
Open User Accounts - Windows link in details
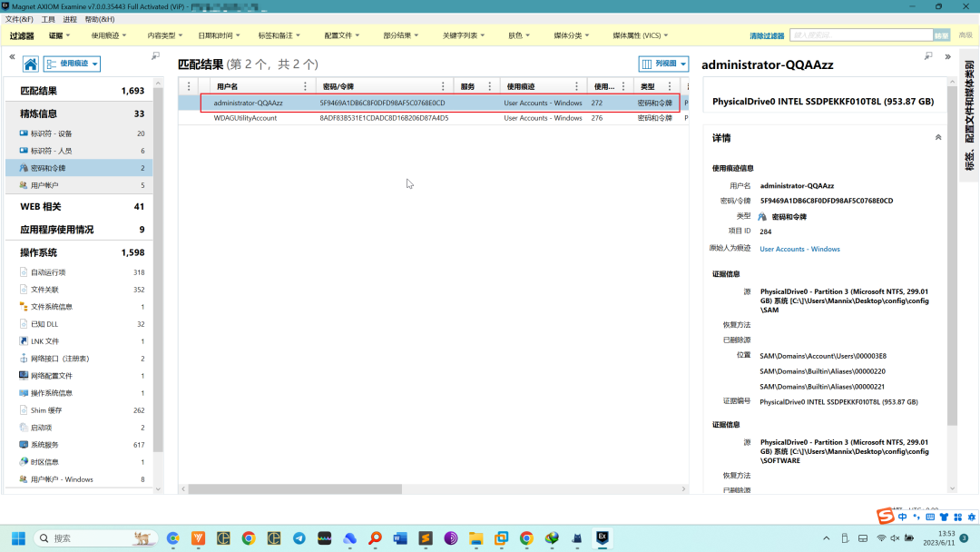pos(799,249)
